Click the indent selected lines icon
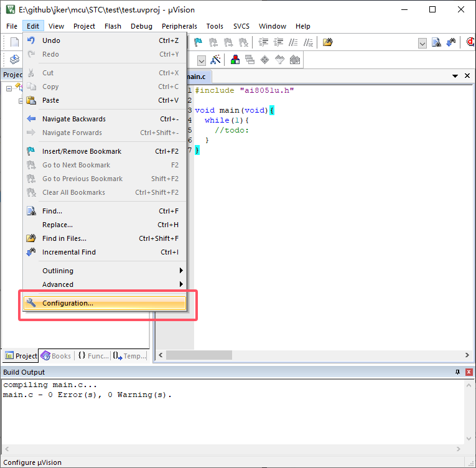Viewport: 476px width, 468px height. coord(263,42)
